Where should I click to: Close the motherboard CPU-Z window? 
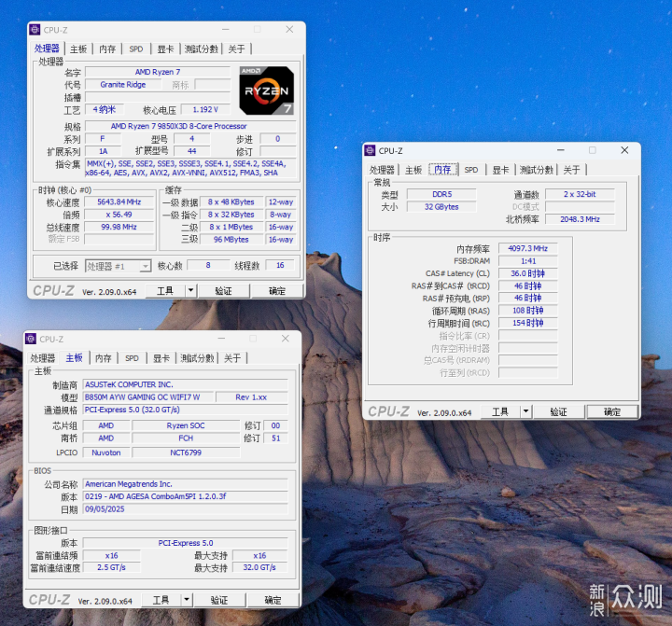pos(286,339)
